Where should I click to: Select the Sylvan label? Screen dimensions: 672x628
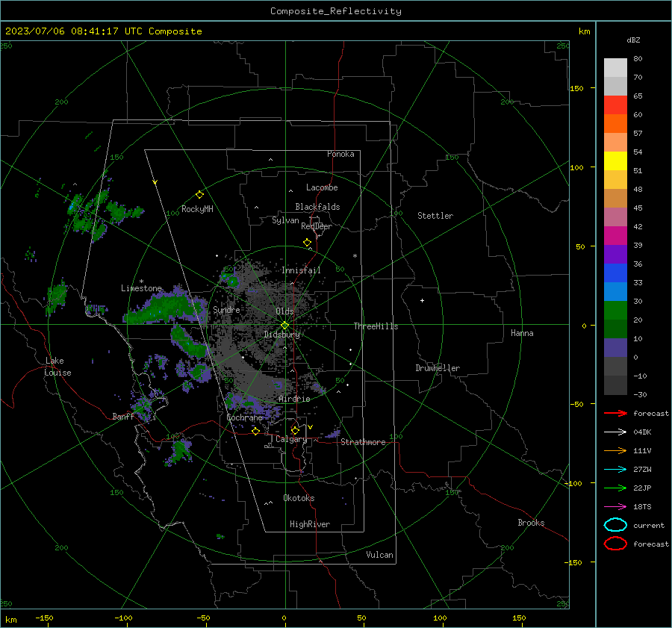(285, 220)
